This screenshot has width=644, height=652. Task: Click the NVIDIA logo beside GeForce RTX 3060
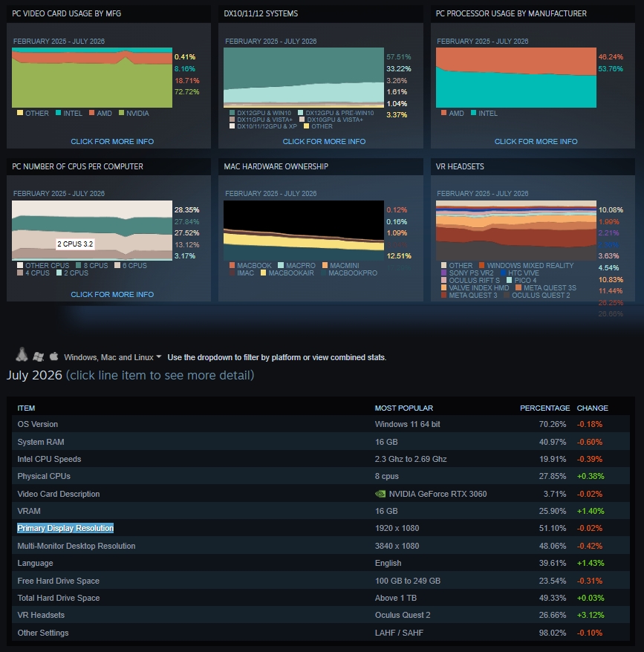click(380, 494)
